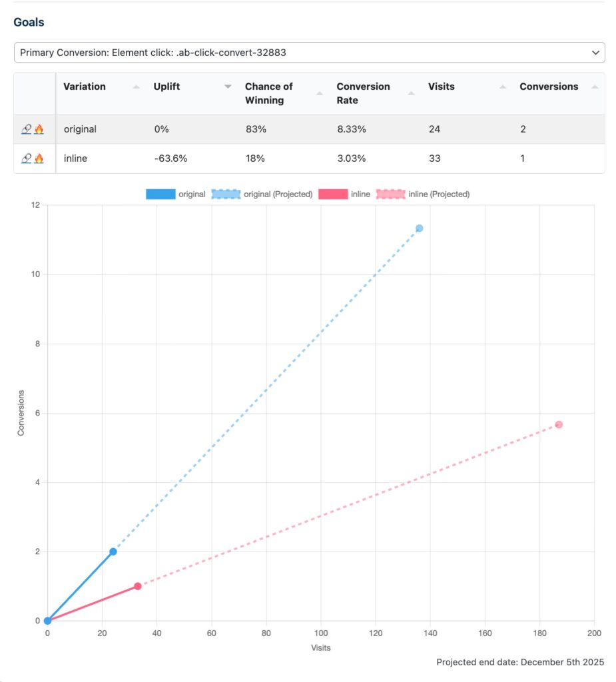
Task: Sort by Conversion Rate arrow
Action: click(x=411, y=94)
